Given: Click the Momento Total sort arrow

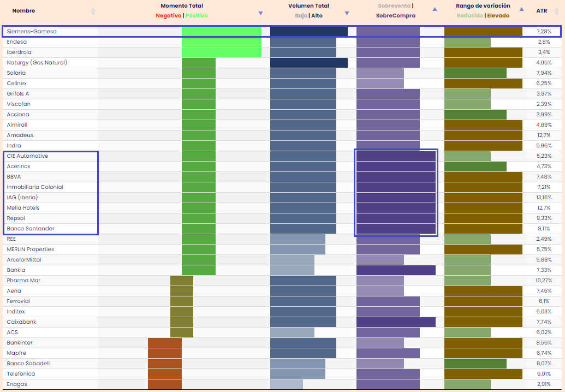Looking at the screenshot, I should (x=260, y=13).
